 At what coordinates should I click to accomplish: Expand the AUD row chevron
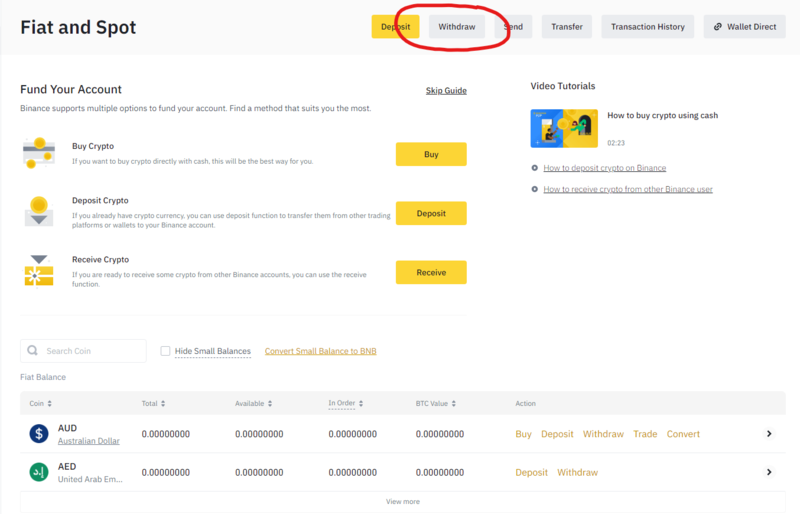769,434
